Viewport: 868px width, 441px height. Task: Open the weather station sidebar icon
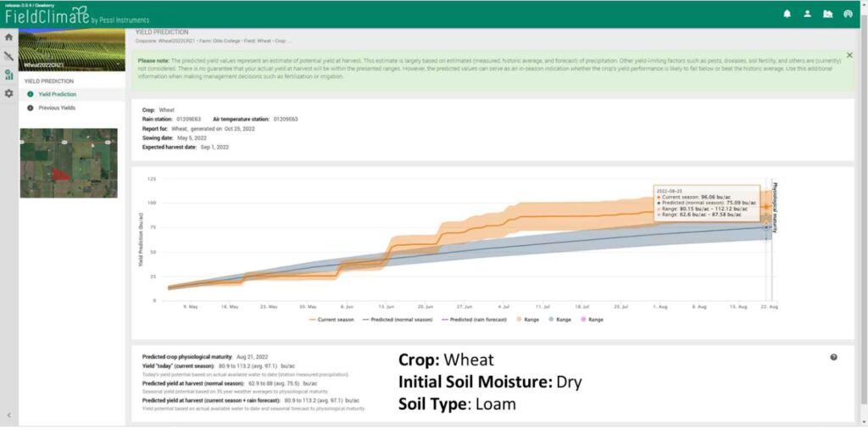click(x=8, y=56)
